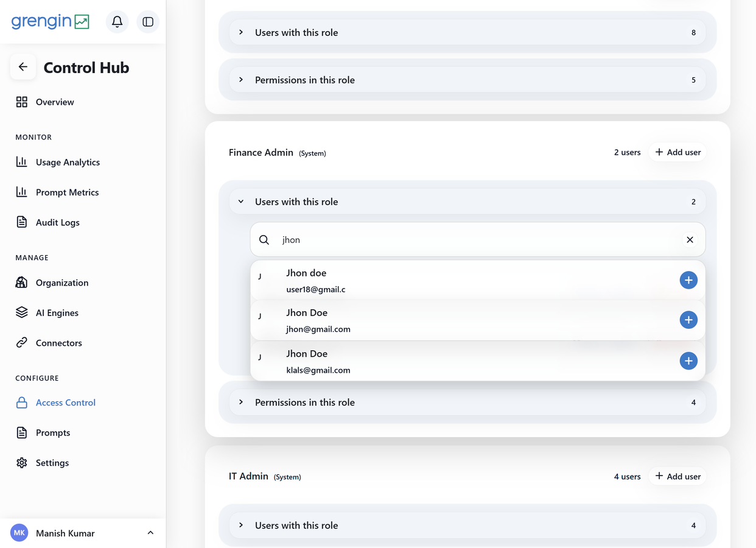This screenshot has width=756, height=548.
Task: Select Jhon Doe klals@gmail.com result
Action: coord(478,361)
